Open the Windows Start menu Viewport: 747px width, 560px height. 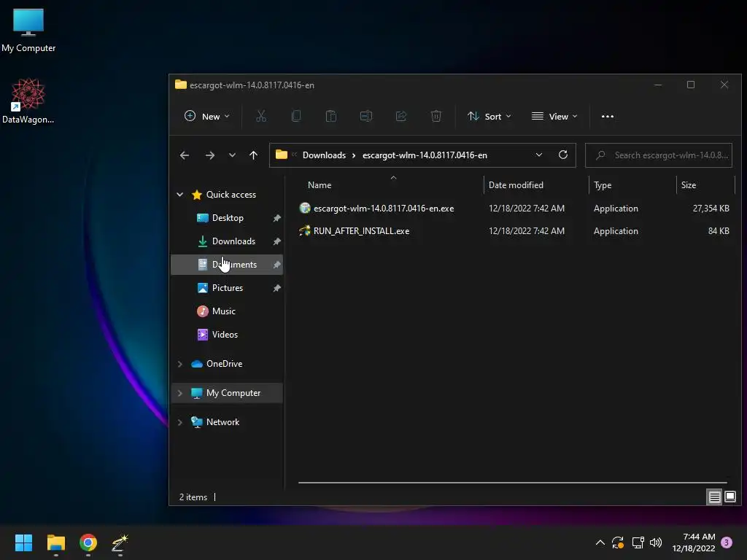[23, 542]
